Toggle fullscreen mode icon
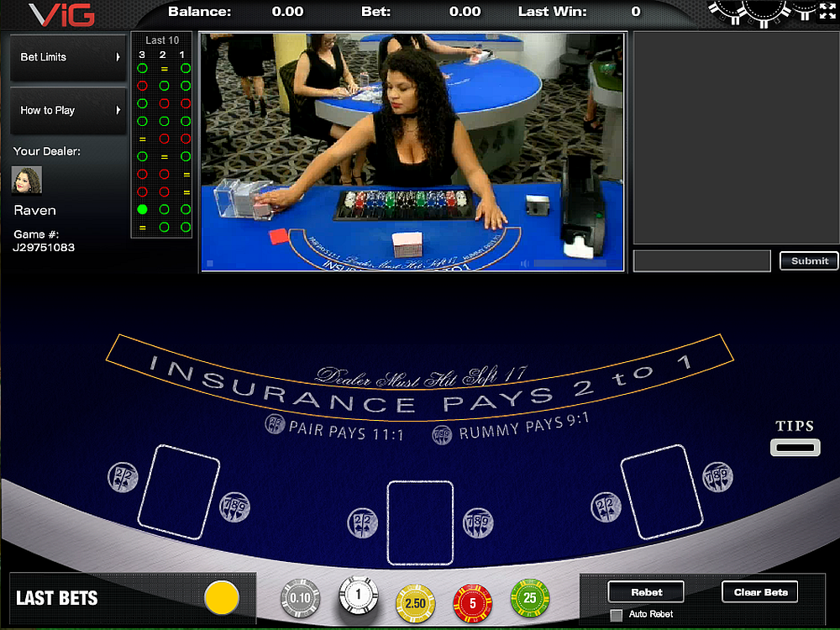 tap(827, 11)
